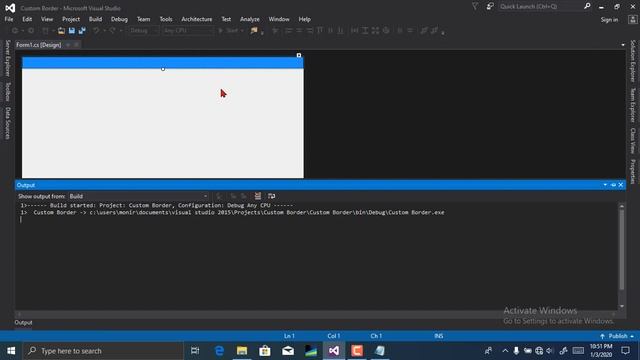Open File Explorer from taskbar

(x=242, y=351)
